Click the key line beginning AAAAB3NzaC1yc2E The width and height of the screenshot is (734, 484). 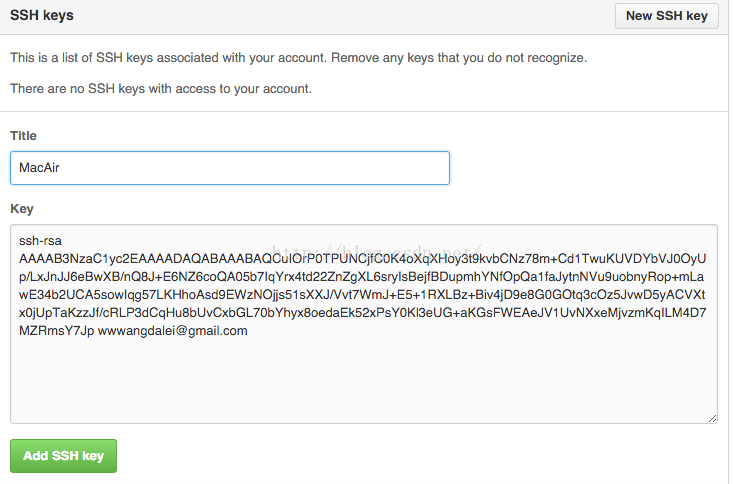pos(363,259)
